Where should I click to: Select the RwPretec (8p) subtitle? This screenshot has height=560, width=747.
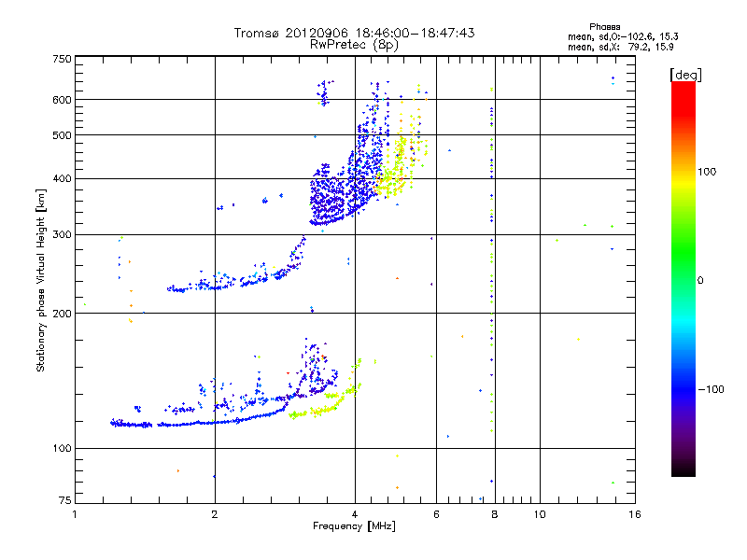click(354, 45)
